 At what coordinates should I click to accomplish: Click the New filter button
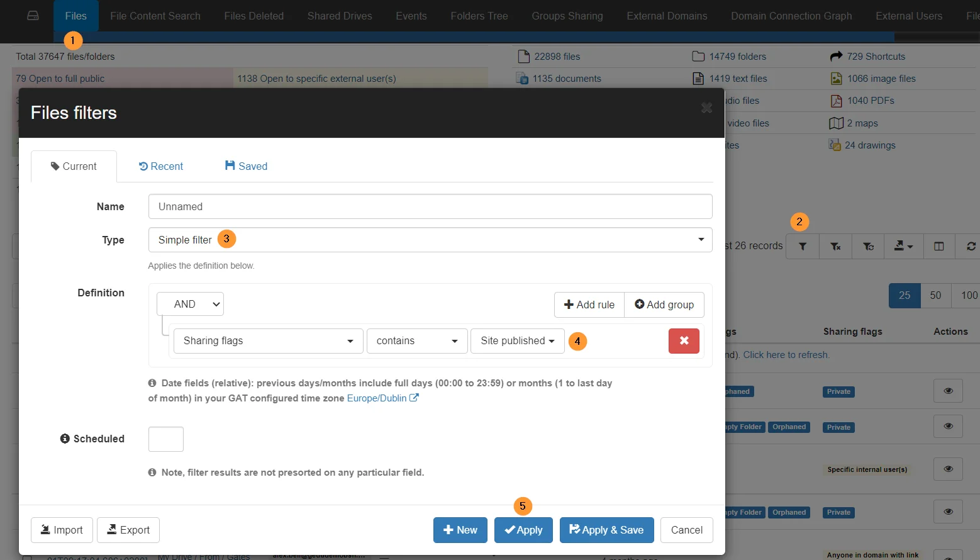point(460,530)
